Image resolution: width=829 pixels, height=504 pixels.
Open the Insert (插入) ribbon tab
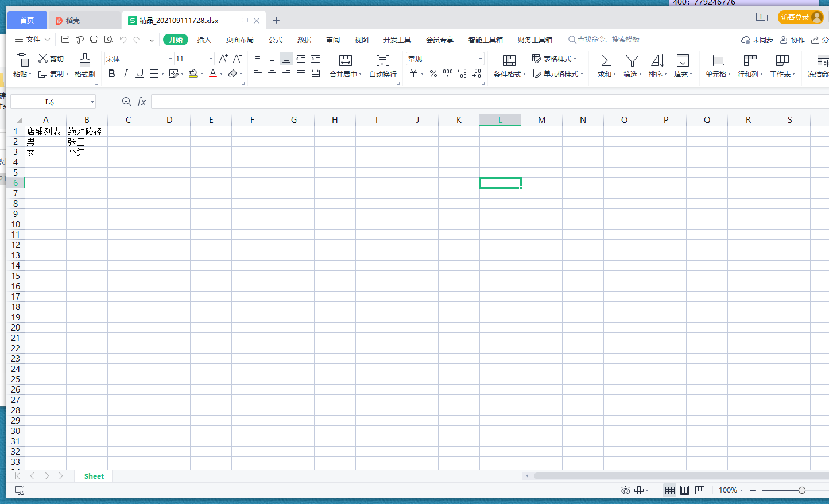point(204,40)
